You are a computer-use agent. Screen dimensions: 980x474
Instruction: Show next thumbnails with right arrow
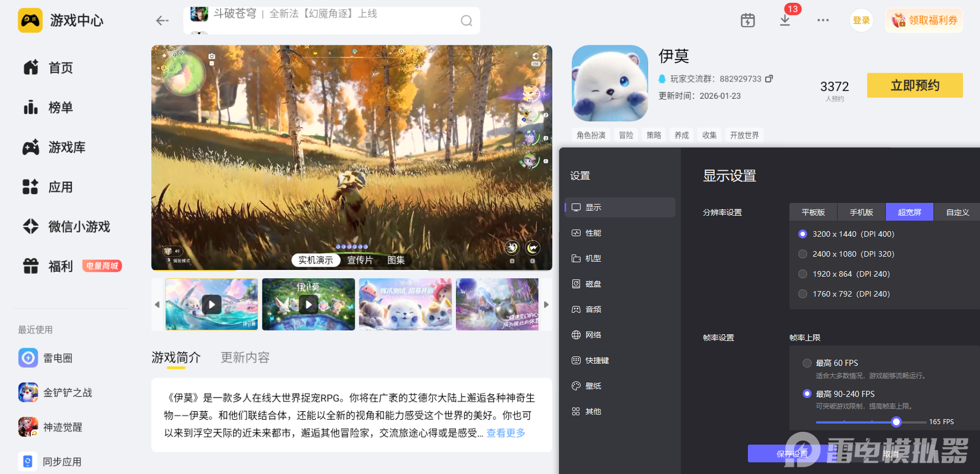point(546,304)
